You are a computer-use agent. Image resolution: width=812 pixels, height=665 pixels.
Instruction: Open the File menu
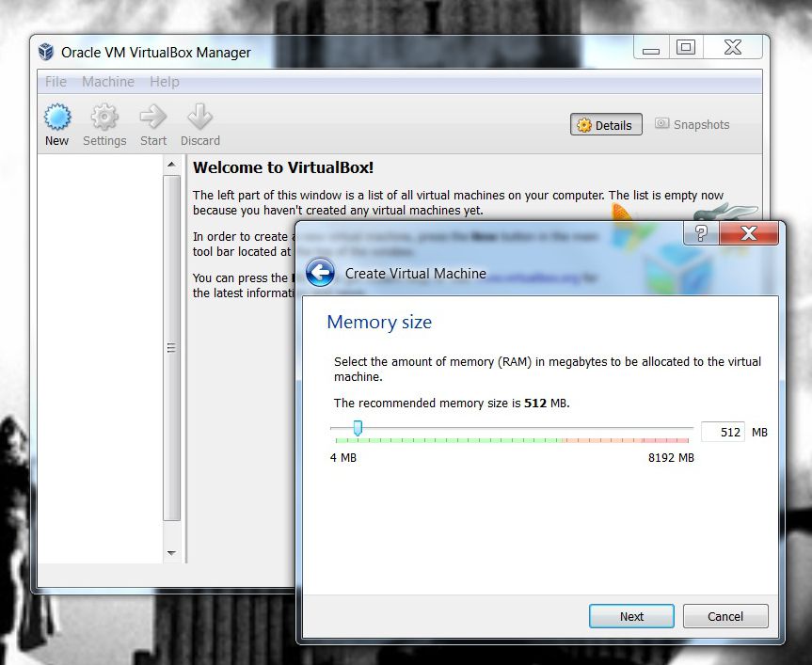click(56, 82)
